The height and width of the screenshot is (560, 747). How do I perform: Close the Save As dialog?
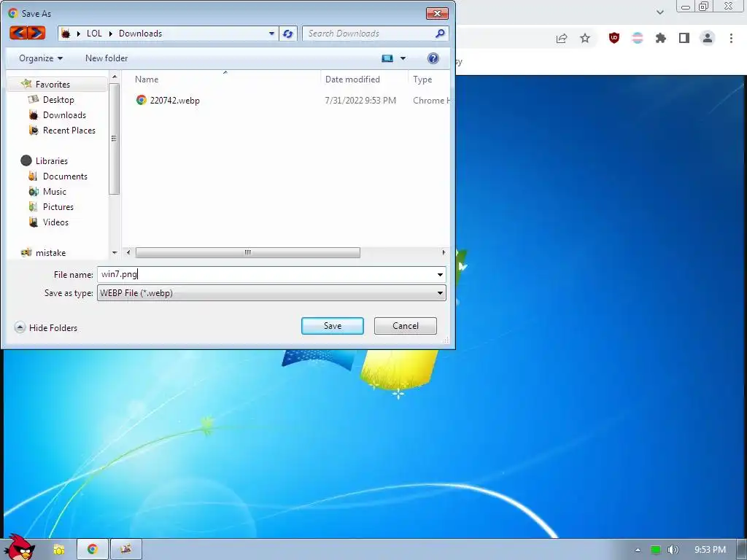(437, 13)
